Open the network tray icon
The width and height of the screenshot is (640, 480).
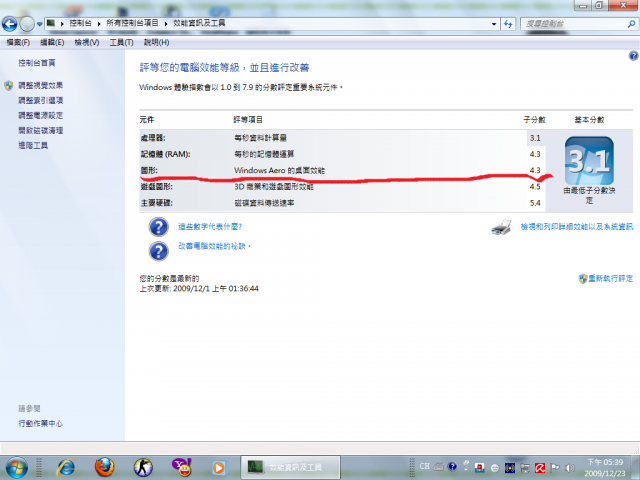(525, 468)
